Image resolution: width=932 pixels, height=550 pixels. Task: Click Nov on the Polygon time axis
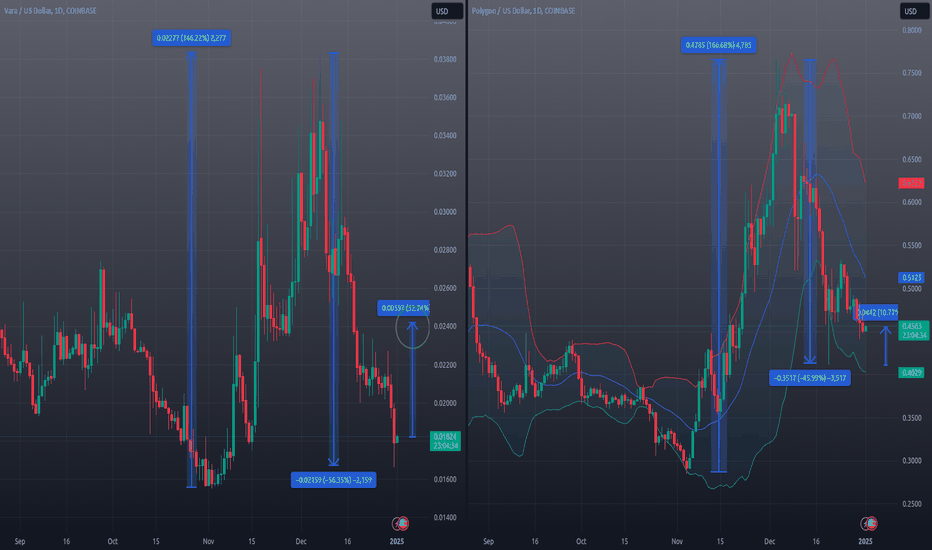click(x=677, y=542)
